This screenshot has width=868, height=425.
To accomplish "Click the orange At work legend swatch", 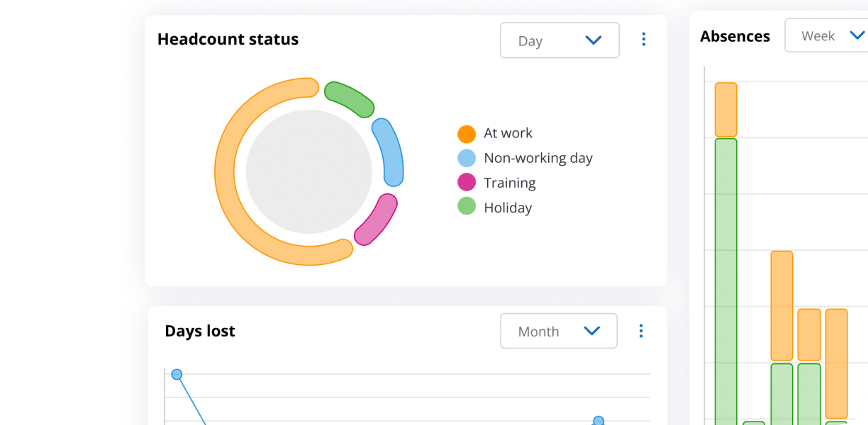I will [467, 133].
